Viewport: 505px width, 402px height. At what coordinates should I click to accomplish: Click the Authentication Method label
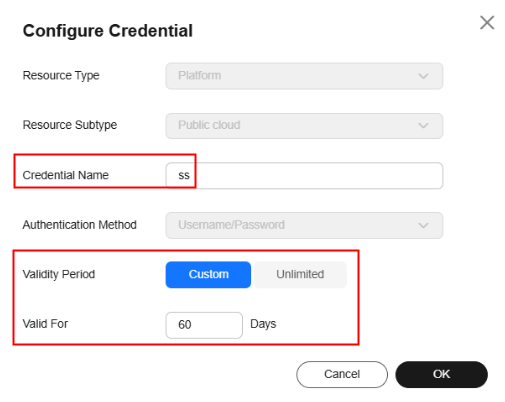click(80, 225)
